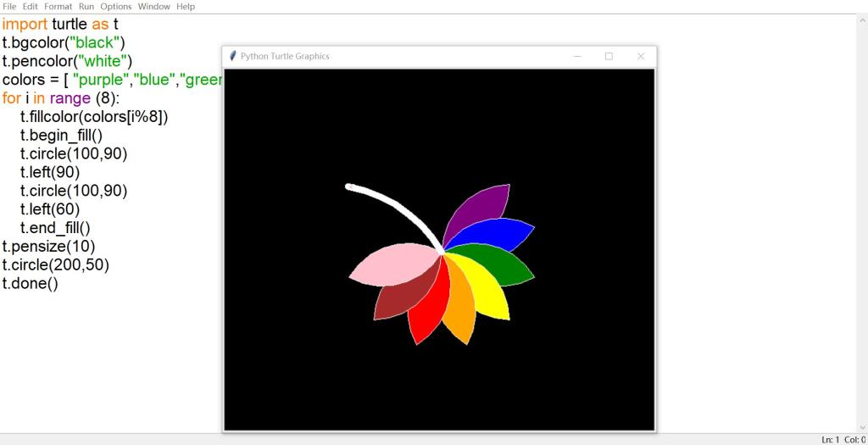This screenshot has width=868, height=445.
Task: Close the Python Turtle Graphics window
Action: coord(641,56)
